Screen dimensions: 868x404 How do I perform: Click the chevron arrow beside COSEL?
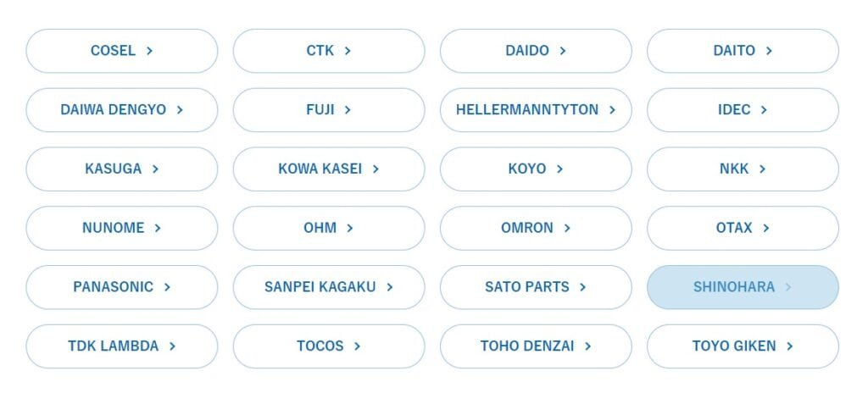[149, 51]
